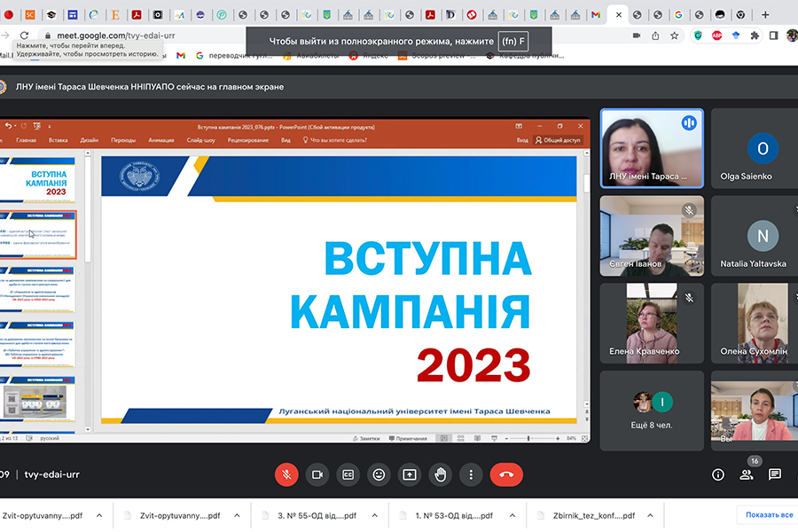Open the chat panel
798x532 pixels.
click(x=775, y=474)
